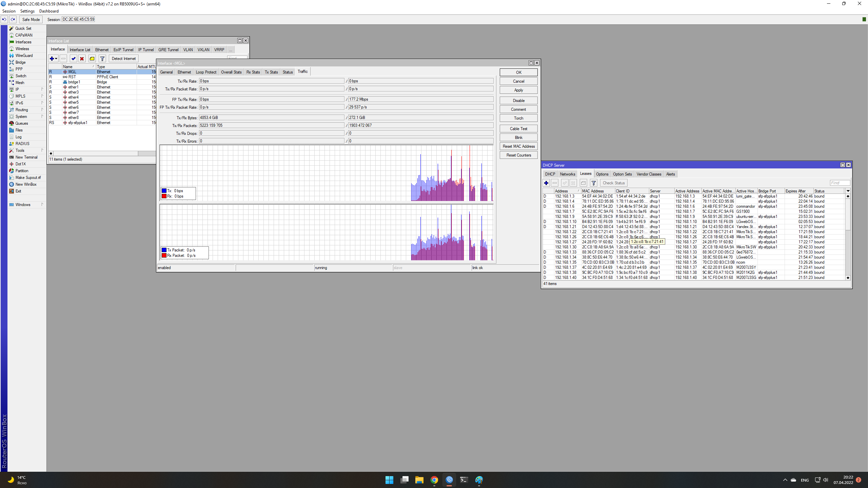Open Google Chrome from the taskbar
Screen dimensions: 868x488
434,480
